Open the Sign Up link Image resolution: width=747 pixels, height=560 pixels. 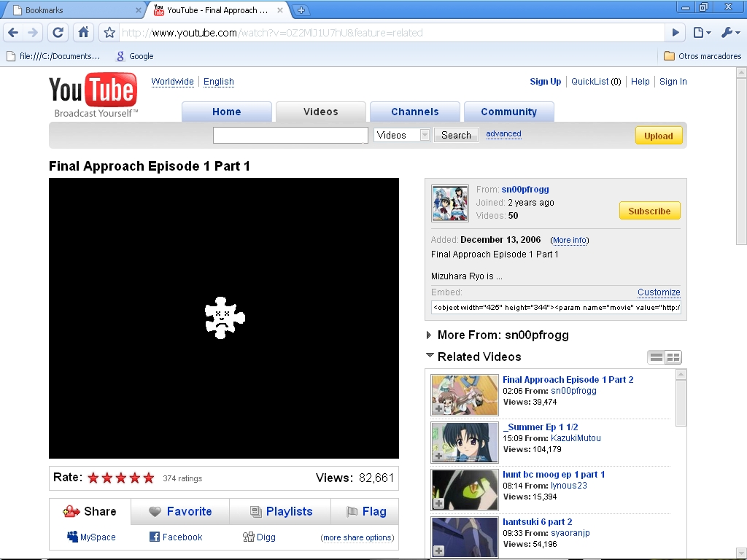point(546,82)
